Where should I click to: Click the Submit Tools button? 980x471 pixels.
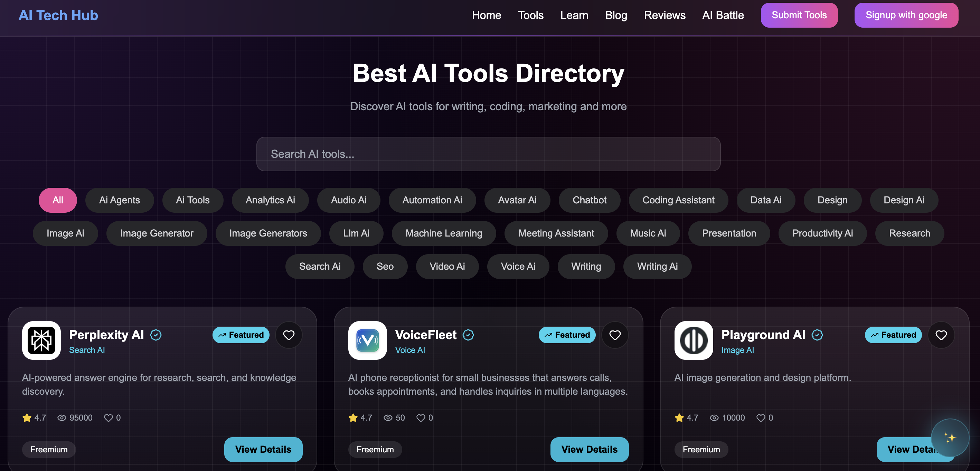[799, 15]
